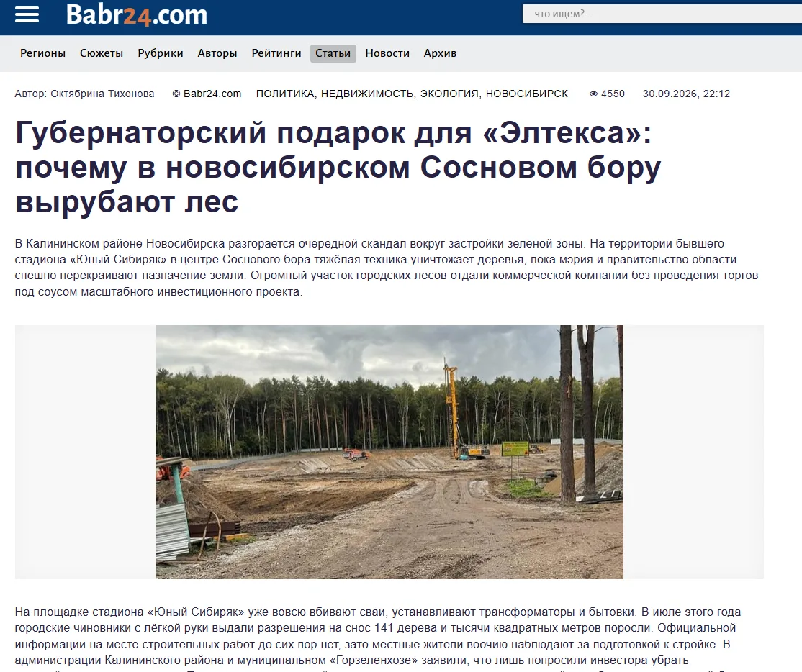Open the ПОЛИТИКА category link
802x672 pixels.
coord(285,94)
